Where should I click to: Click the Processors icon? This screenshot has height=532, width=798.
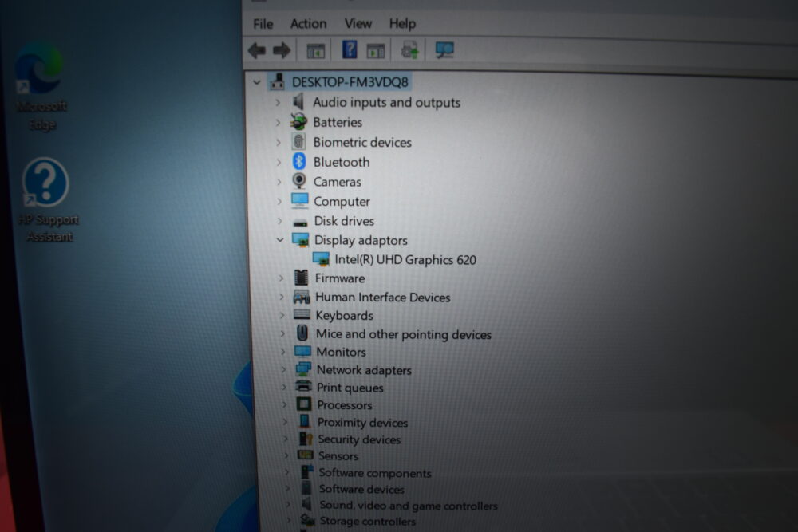[x=304, y=404]
